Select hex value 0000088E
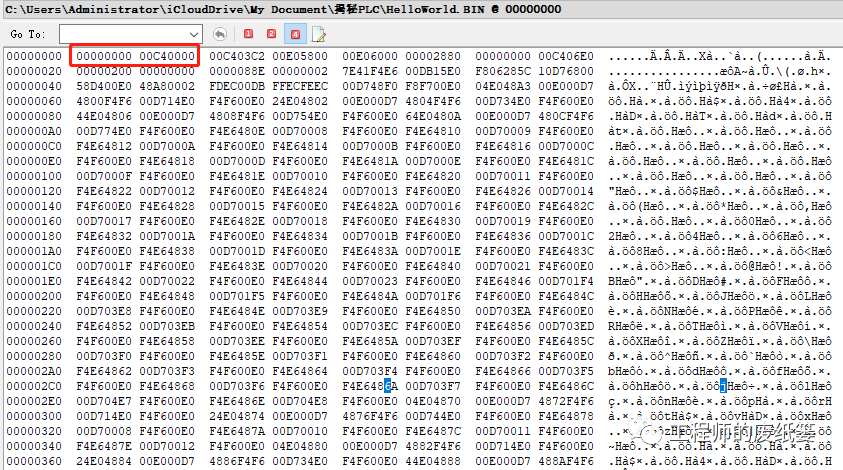The width and height of the screenshot is (843, 470). tap(237, 71)
